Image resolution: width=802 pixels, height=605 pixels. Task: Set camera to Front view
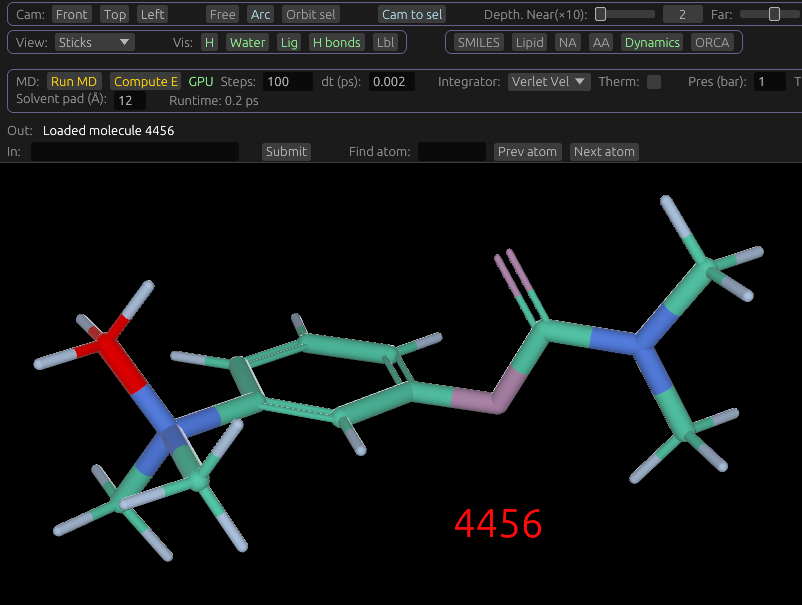[72, 15]
